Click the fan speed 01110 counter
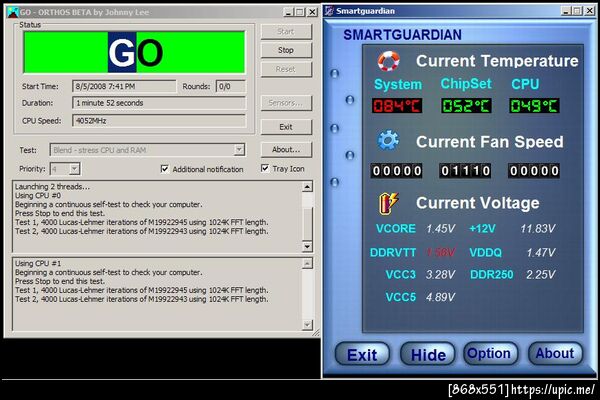 (x=465, y=170)
